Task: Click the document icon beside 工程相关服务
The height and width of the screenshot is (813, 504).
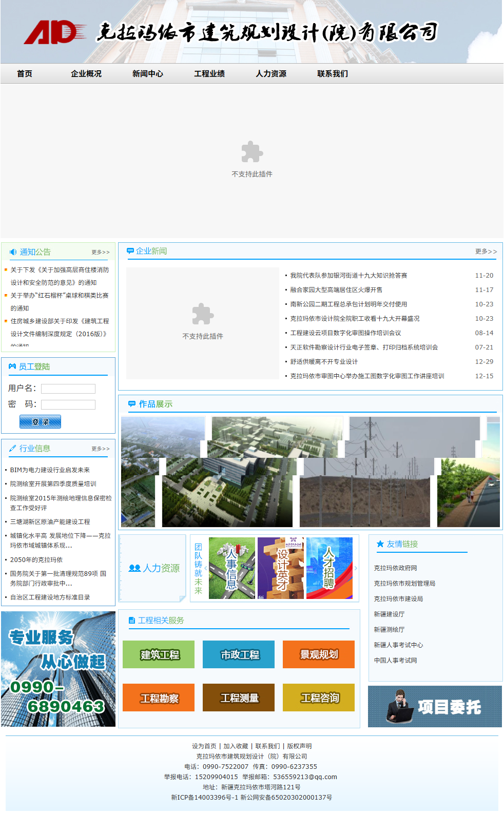Action: [x=132, y=621]
